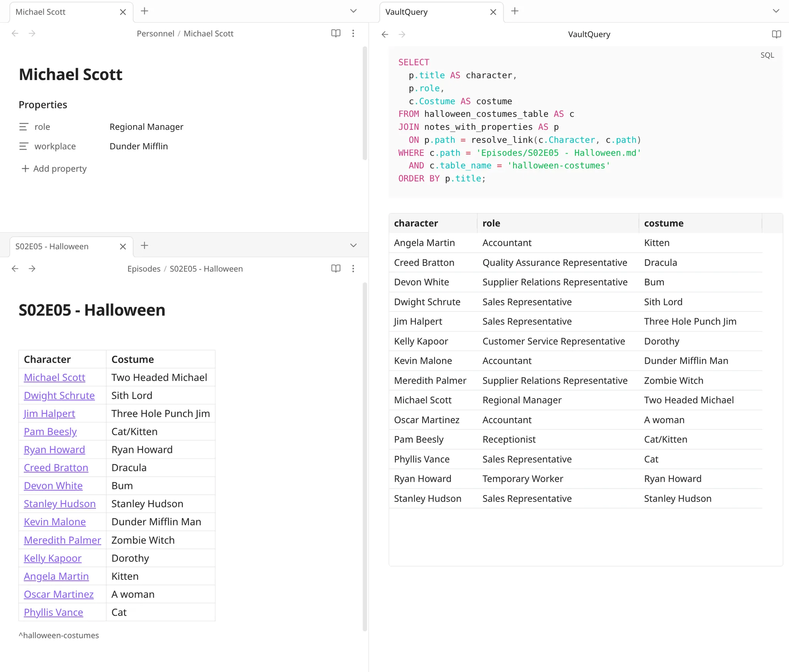The height and width of the screenshot is (672, 789).
Task: Open the Dwight Schrute link
Action: pos(59,395)
